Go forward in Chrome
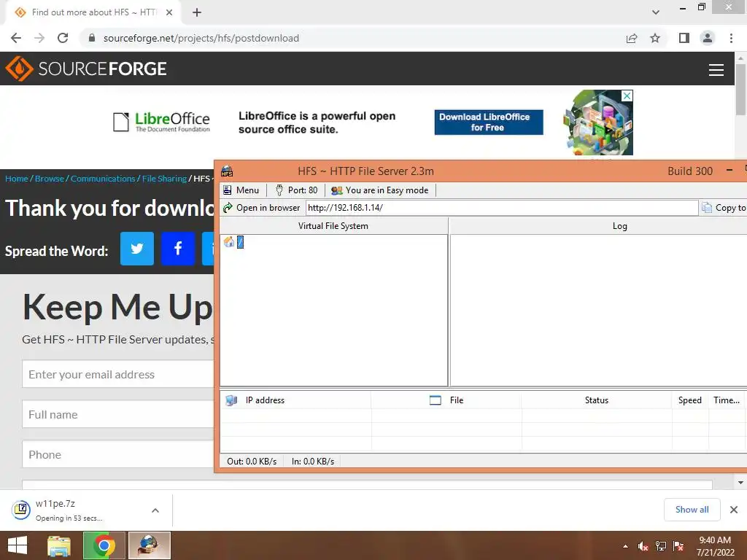The image size is (747, 560). click(39, 38)
